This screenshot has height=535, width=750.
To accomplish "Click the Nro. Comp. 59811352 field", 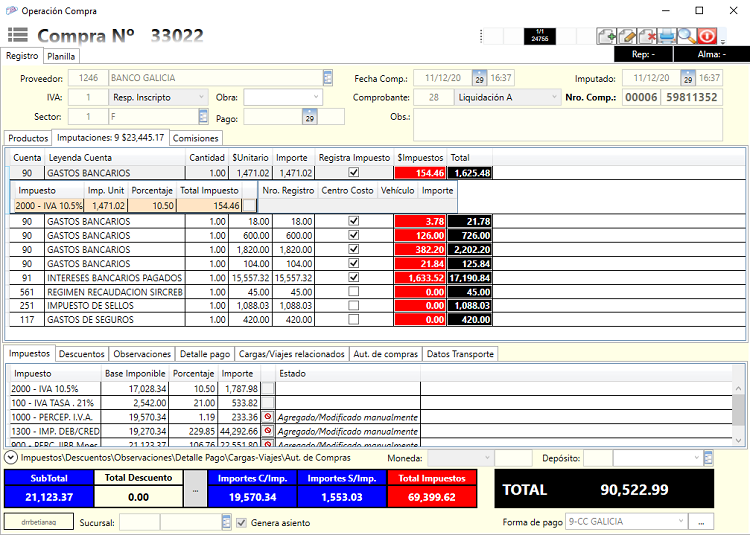I will click(x=691, y=97).
